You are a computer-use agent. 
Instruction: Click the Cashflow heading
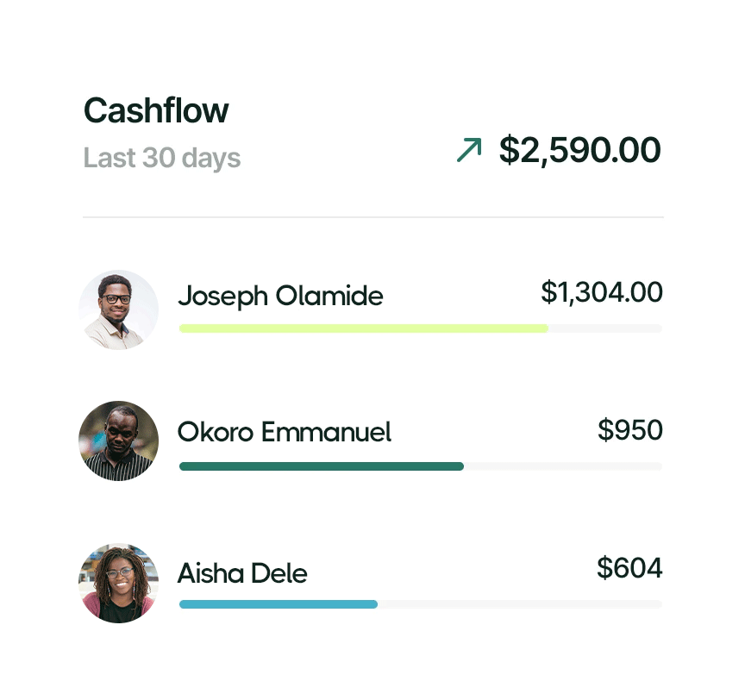point(156,110)
